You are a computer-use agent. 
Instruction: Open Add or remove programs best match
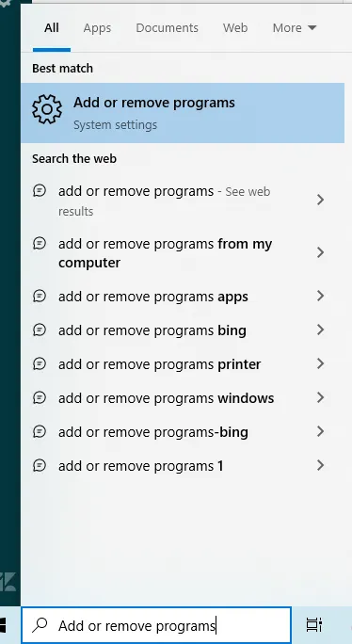click(x=183, y=113)
